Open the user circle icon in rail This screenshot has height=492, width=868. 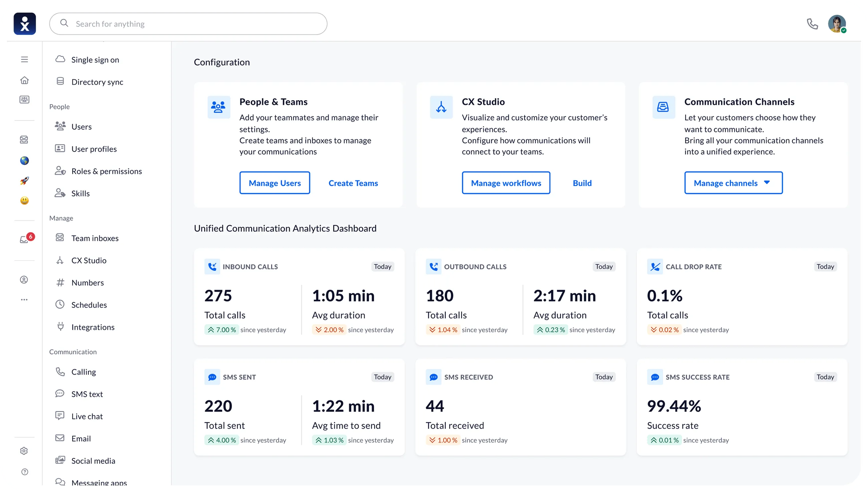[24, 280]
